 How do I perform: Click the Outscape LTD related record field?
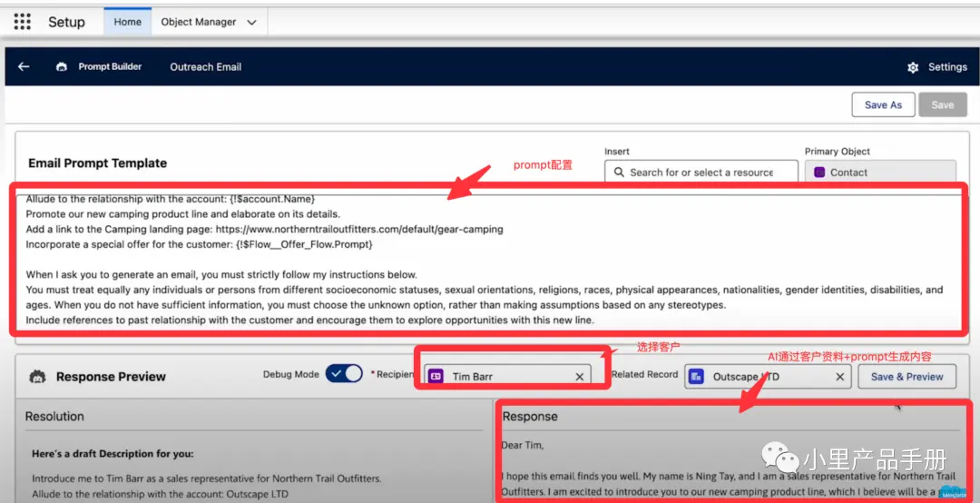[x=768, y=377]
